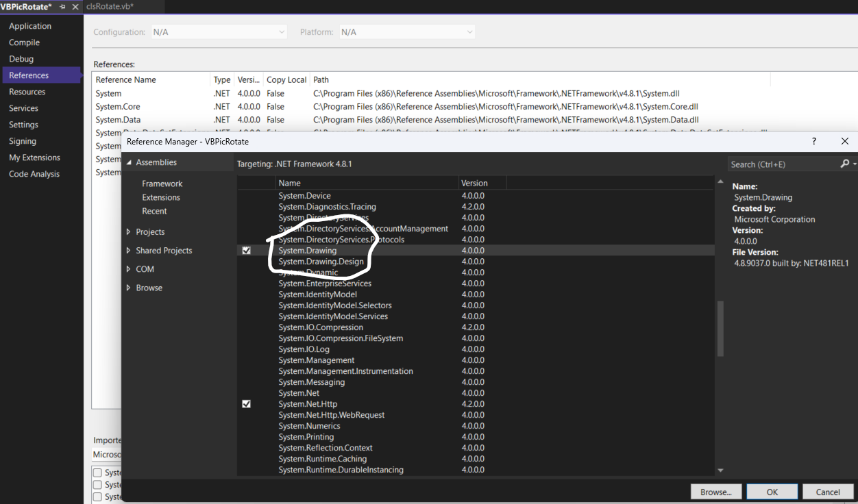Select the Framework assemblies category
Viewport: 858px width, 504px height.
[x=162, y=184]
